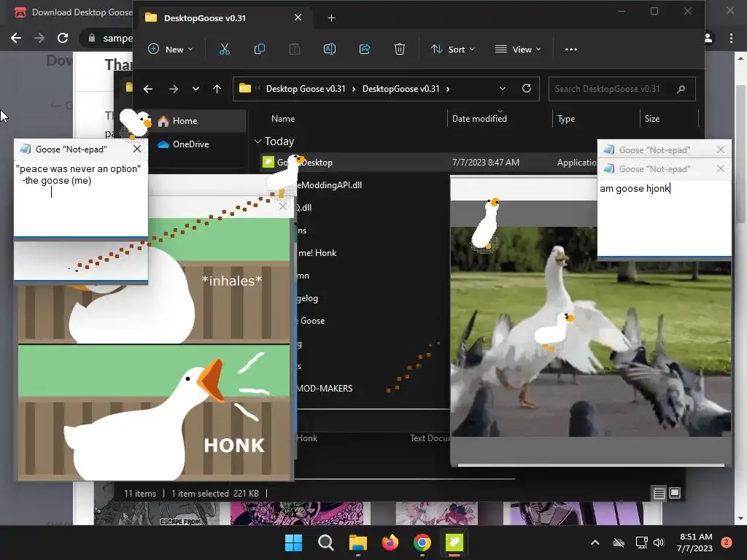Close the left Goose Not-epad window
This screenshot has height=560, width=747.
point(137,149)
